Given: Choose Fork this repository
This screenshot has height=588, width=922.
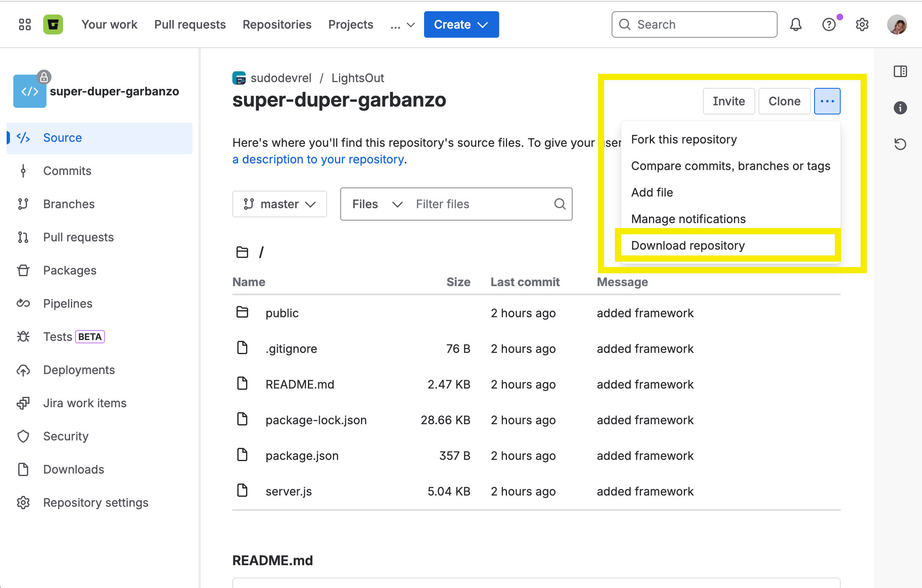Looking at the screenshot, I should point(683,139).
